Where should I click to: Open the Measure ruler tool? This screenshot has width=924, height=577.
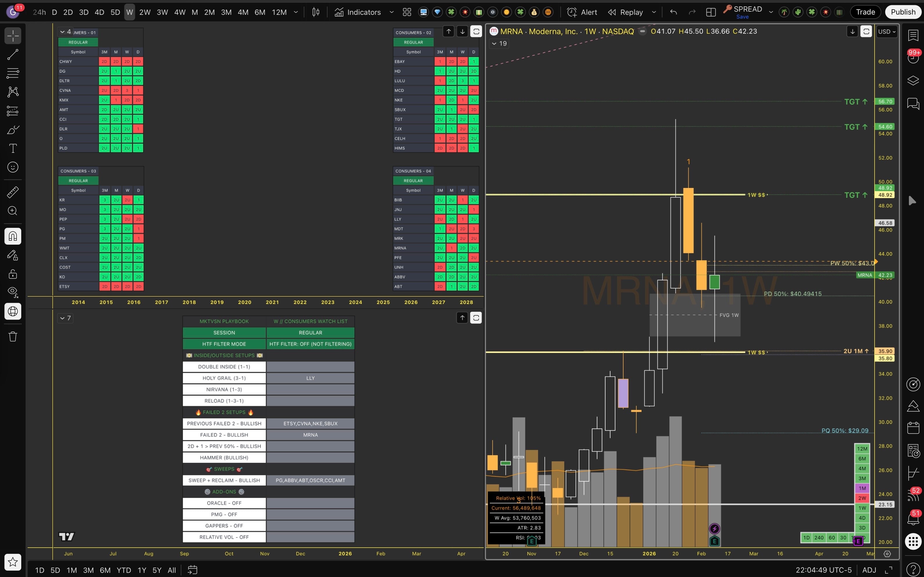point(12,192)
